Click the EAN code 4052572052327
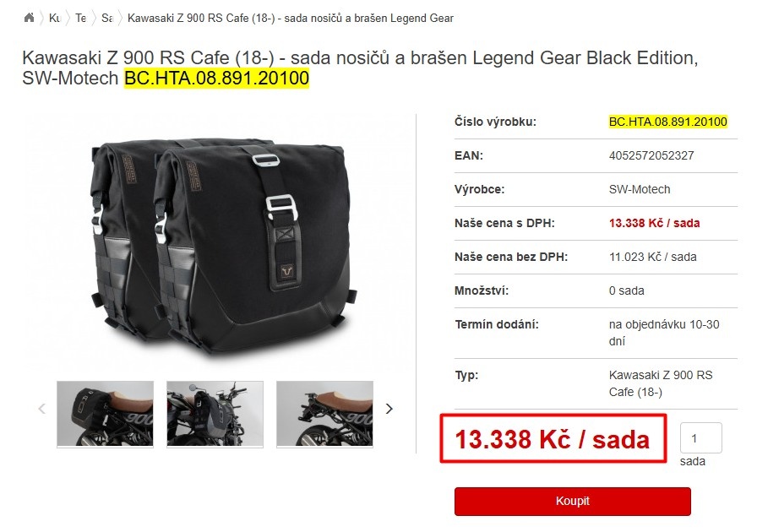Screen dimensions: 757x532 [651, 155]
